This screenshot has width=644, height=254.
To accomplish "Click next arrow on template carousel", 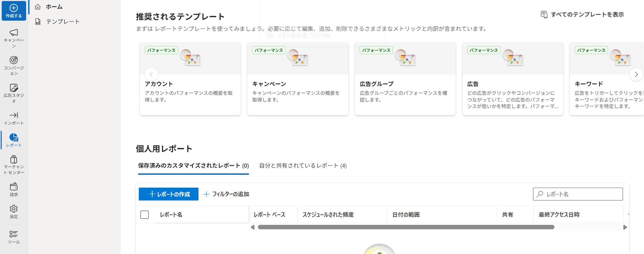I will pyautogui.click(x=636, y=74).
